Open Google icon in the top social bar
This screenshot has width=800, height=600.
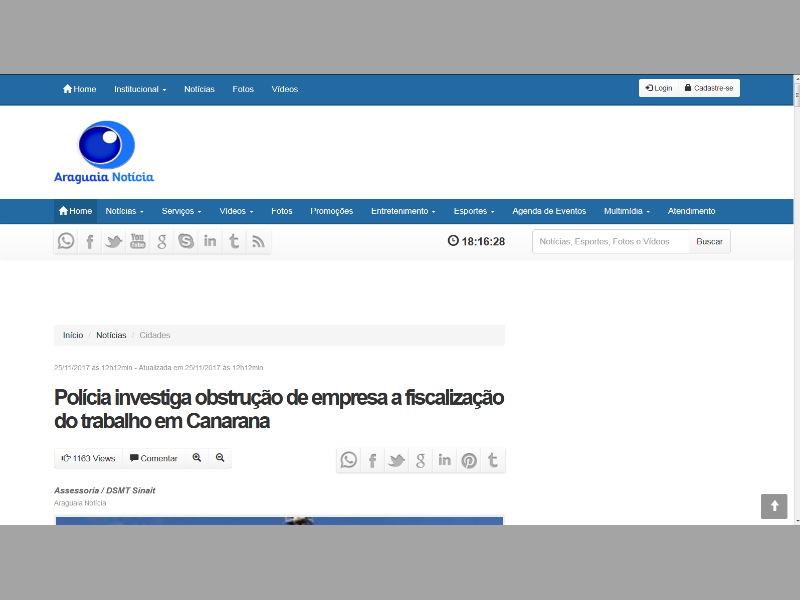tap(162, 241)
